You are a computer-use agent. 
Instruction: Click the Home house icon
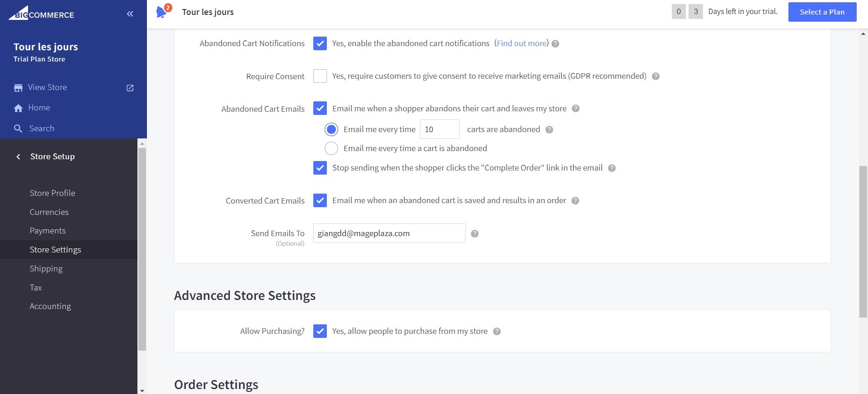18,108
